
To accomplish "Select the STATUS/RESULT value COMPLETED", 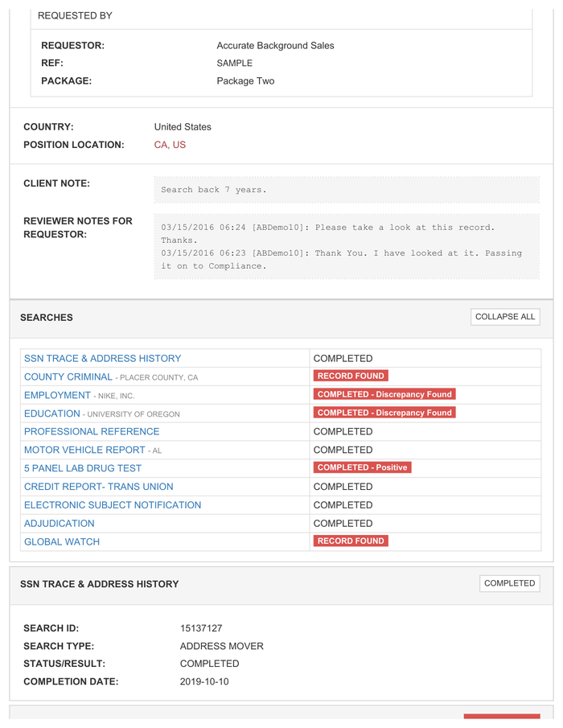I will tap(209, 664).
